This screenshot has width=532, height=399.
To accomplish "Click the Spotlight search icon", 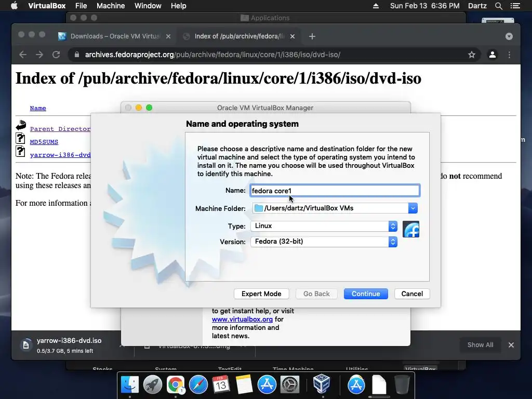I will (498, 6).
